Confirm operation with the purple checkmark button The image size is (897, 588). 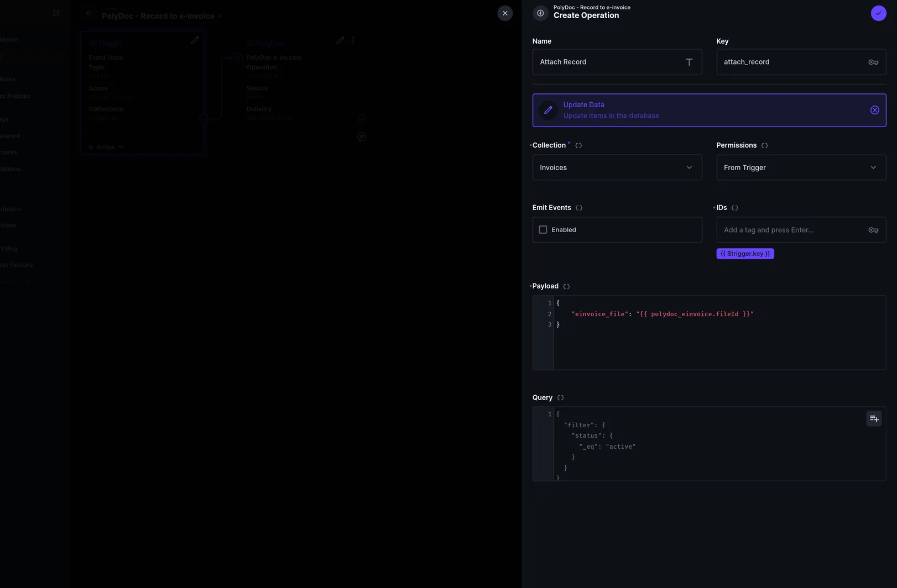878,13
